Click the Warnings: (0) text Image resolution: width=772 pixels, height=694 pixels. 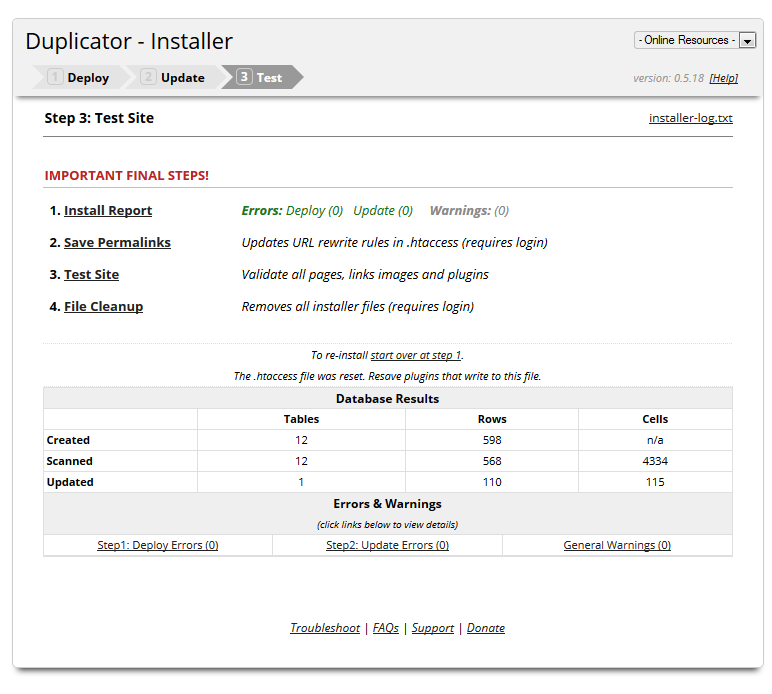pyautogui.click(x=469, y=211)
